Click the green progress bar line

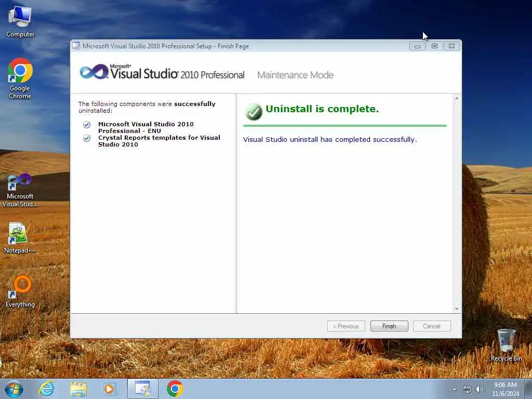click(345, 126)
